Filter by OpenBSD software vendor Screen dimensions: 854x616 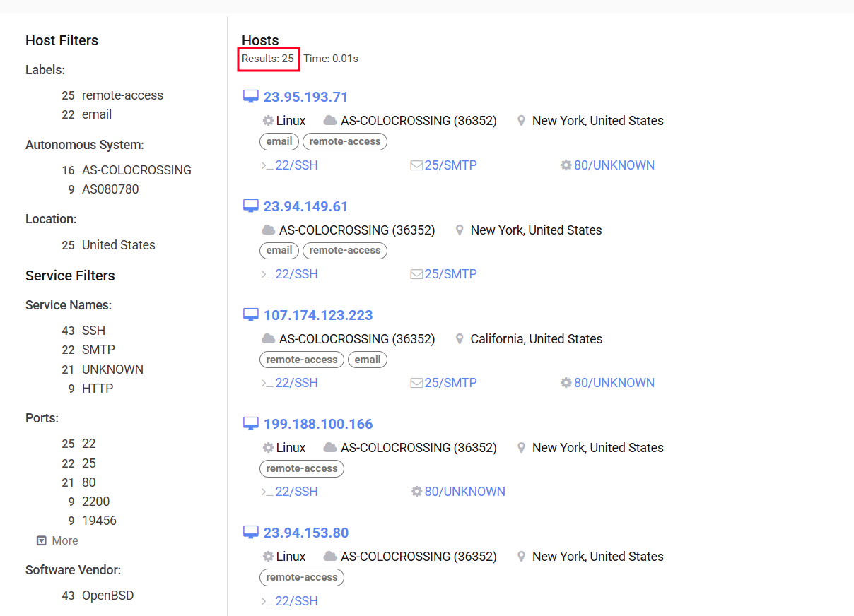tap(107, 596)
